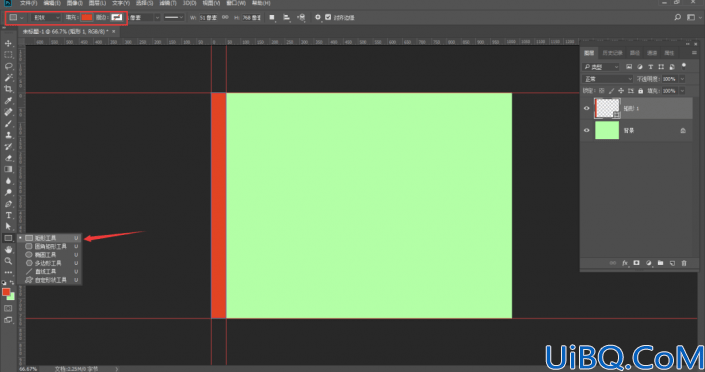Pick the Horizontal Type tool
This screenshot has width=705, height=372.
tap(8, 215)
